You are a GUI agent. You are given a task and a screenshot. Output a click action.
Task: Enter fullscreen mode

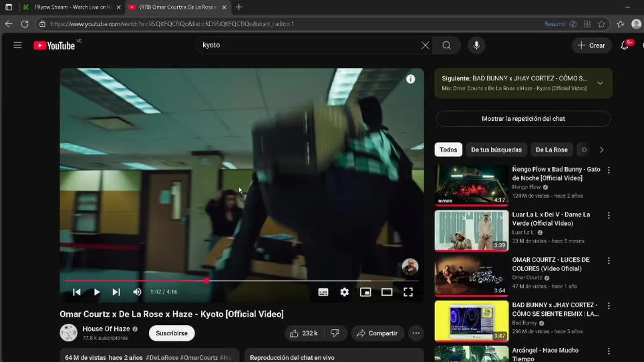pos(408,292)
